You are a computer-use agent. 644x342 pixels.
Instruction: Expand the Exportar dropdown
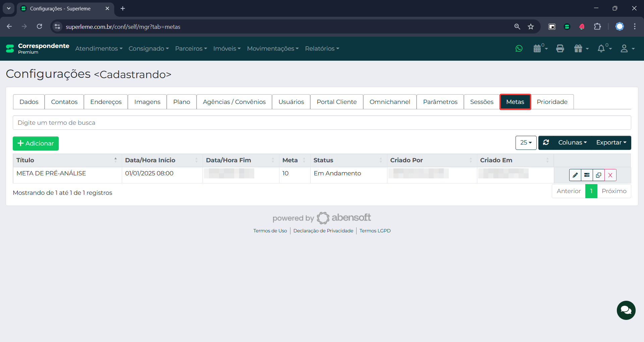point(611,142)
